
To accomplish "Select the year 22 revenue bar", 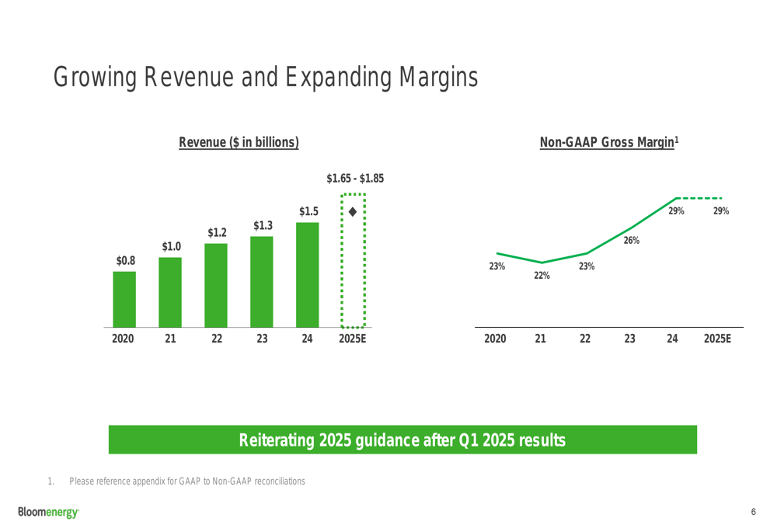I will tap(216, 285).
